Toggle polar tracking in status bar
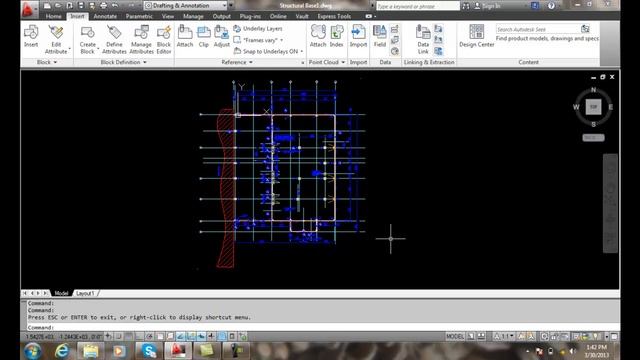This screenshot has width=640, height=360. [x=149, y=336]
